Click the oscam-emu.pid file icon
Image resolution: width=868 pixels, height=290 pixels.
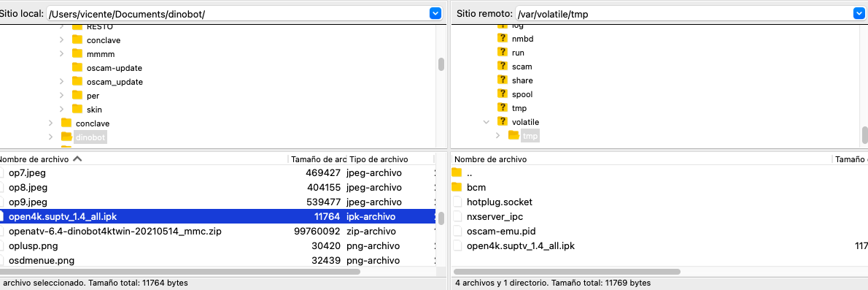click(457, 232)
